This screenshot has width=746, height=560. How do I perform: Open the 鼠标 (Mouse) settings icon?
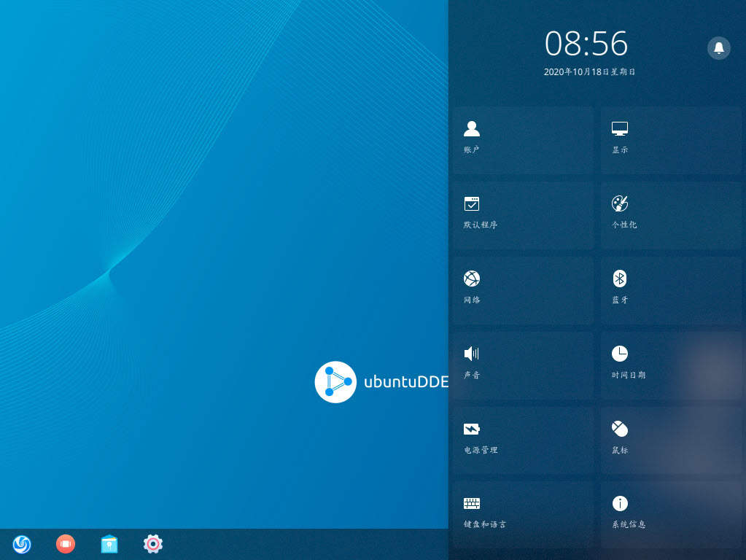pyautogui.click(x=619, y=429)
